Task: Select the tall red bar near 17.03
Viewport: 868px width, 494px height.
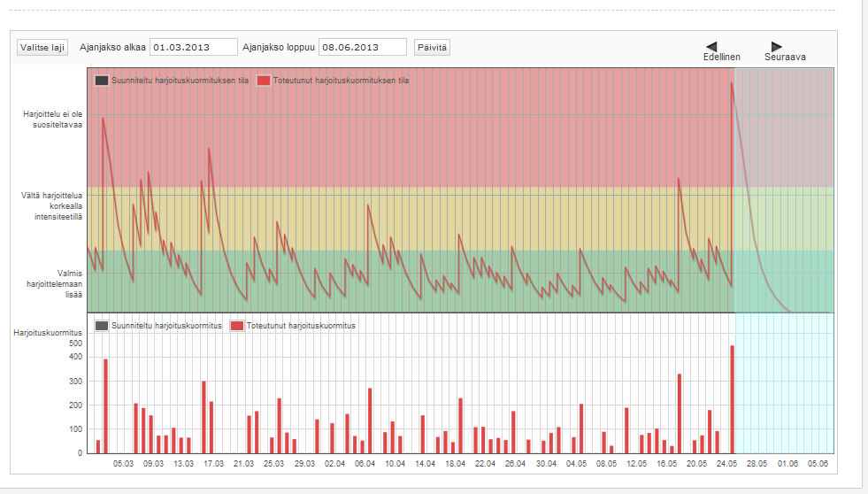Action: click(204, 418)
